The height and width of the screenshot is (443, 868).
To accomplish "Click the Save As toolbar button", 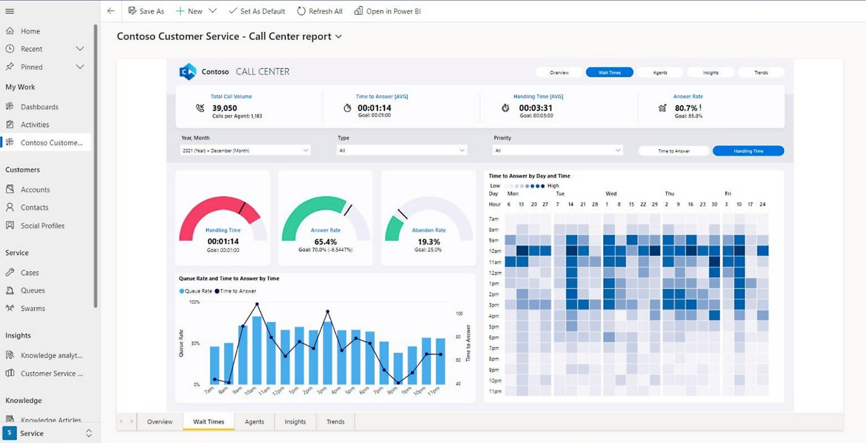I will (146, 11).
